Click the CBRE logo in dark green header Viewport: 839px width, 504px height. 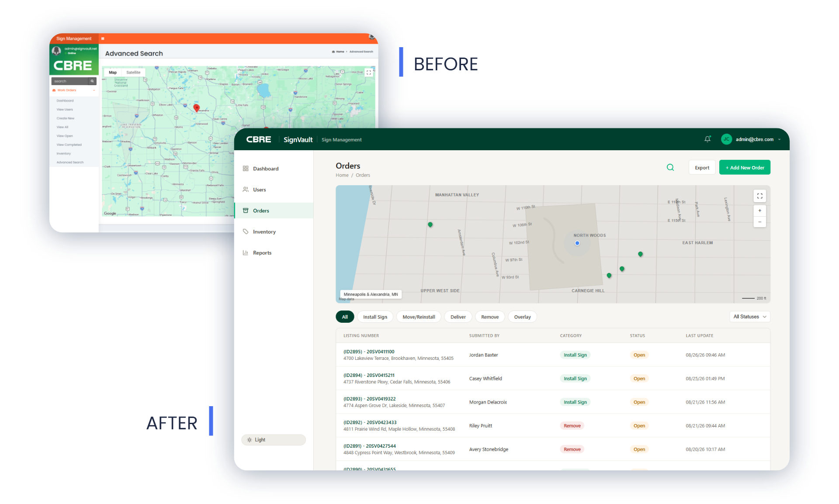click(259, 139)
